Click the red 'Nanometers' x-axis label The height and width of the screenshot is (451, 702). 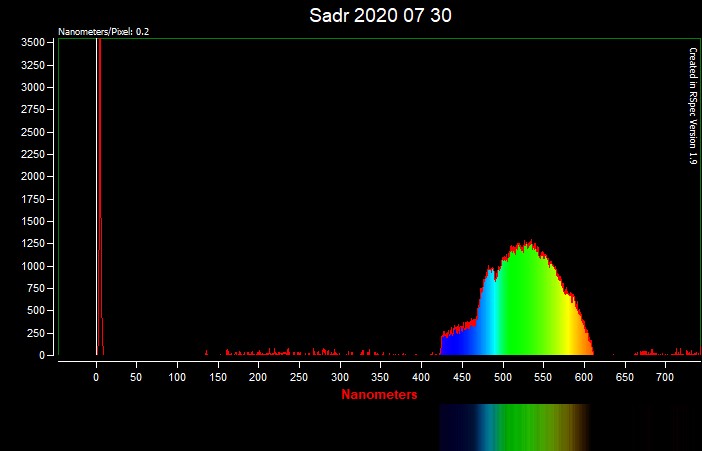(x=379, y=395)
